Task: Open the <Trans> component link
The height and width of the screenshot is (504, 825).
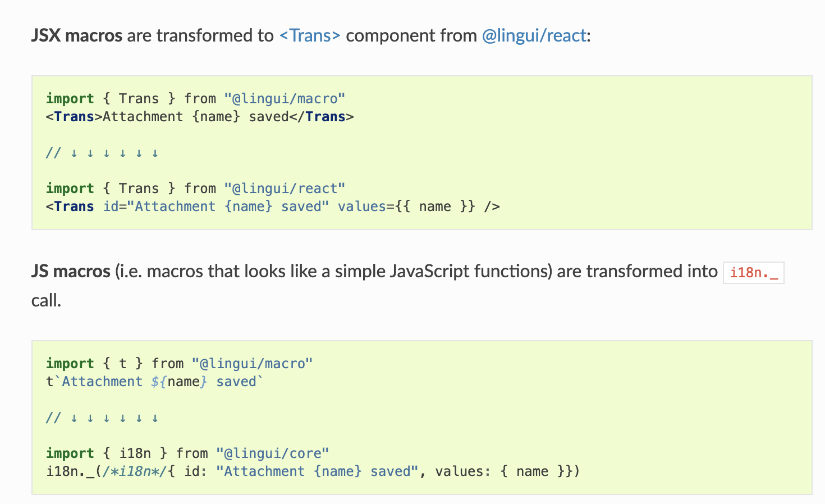Action: tap(310, 36)
